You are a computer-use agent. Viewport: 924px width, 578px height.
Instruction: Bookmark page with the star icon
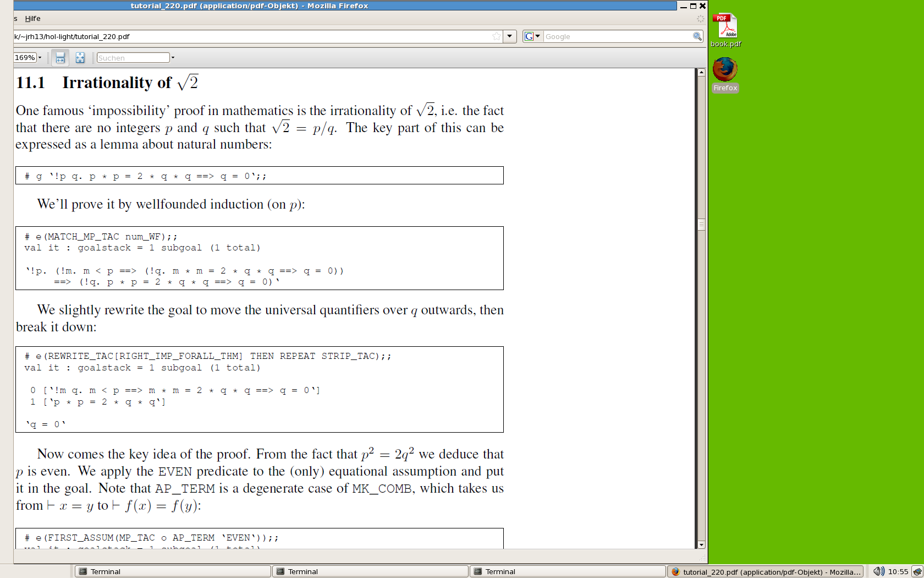497,36
